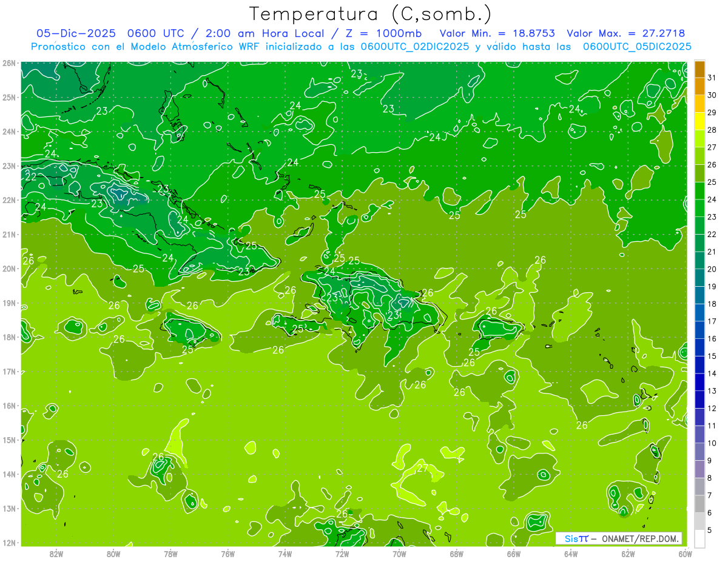Click the 12 value on the color scale

[712, 408]
